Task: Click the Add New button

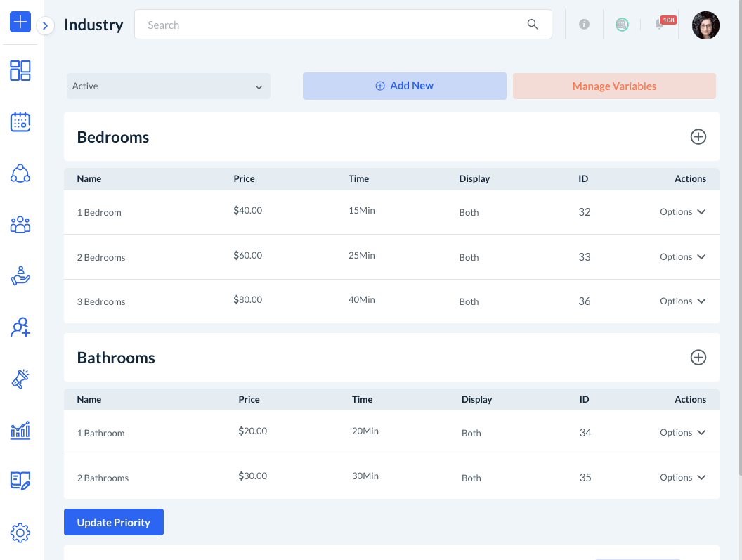Action: [404, 86]
